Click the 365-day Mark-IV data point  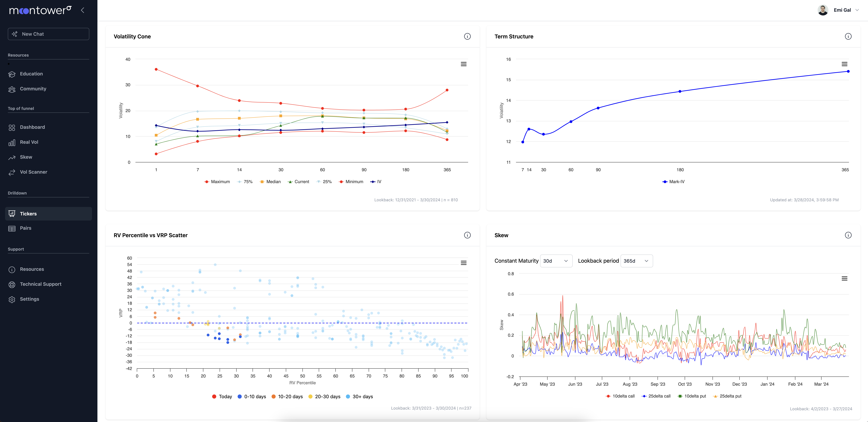(x=848, y=72)
